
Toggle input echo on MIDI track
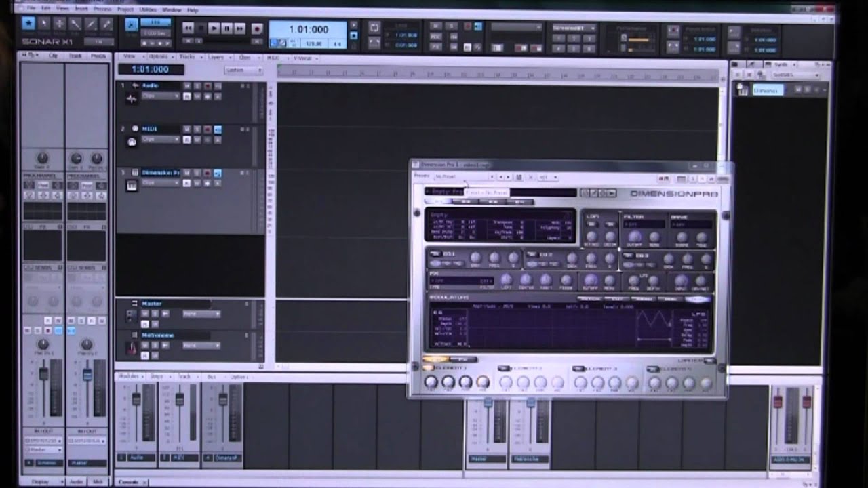(218, 129)
